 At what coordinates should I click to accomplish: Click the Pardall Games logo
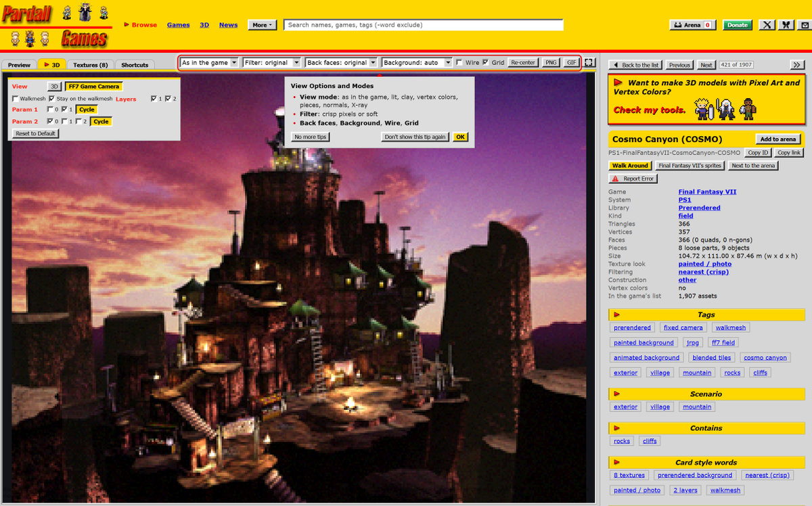tap(55, 25)
